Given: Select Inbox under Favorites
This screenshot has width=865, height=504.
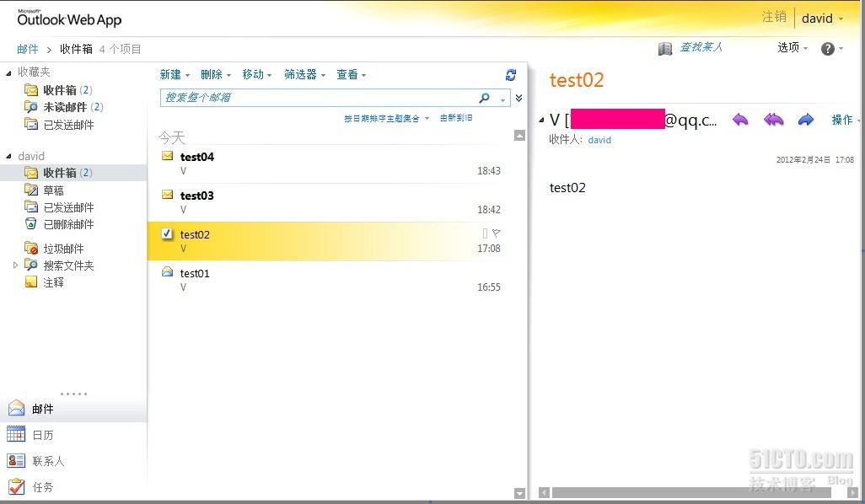Looking at the screenshot, I should [58, 90].
